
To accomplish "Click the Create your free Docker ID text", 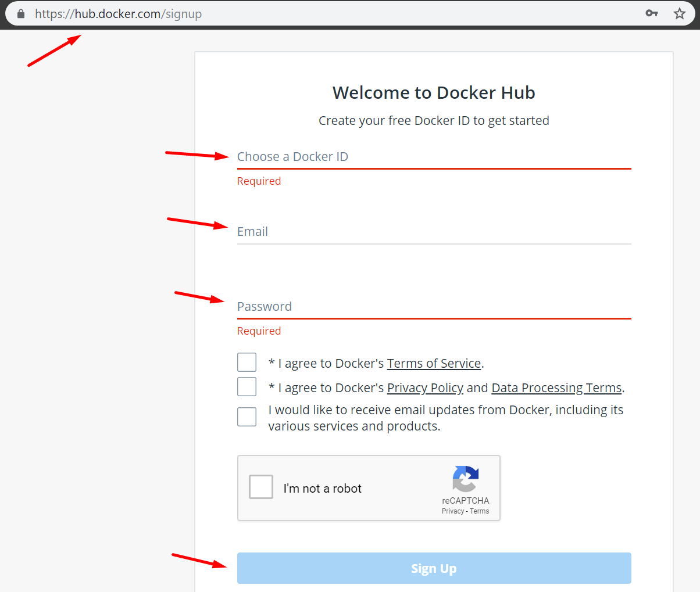I will 434,121.
